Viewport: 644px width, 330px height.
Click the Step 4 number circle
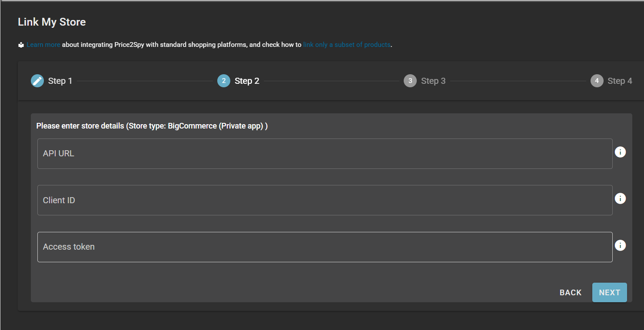click(x=597, y=81)
